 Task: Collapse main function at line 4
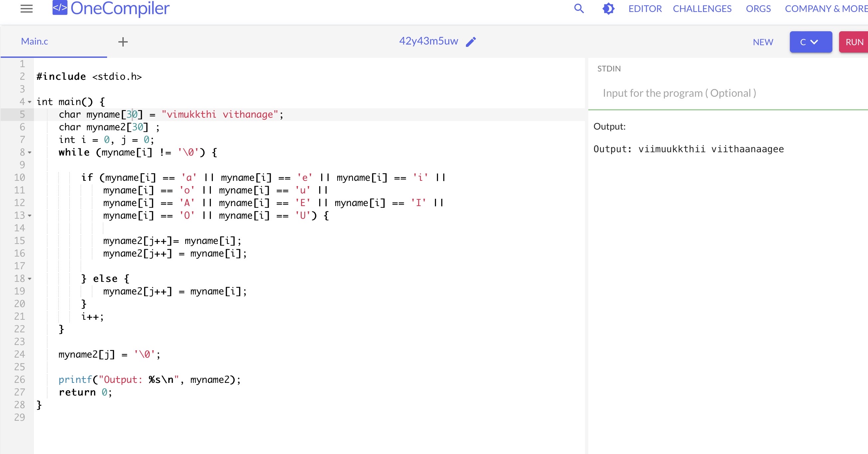[30, 102]
